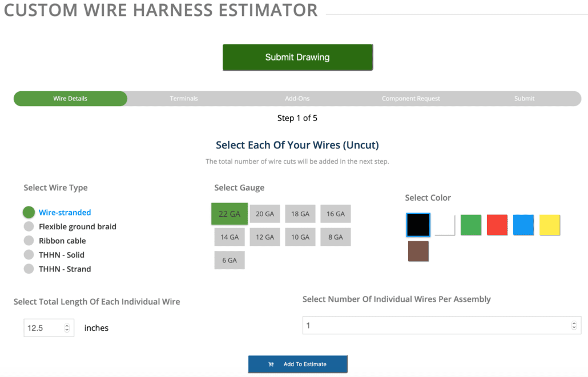The image size is (588, 377).
Task: Choose the red wire color
Action: click(x=497, y=225)
